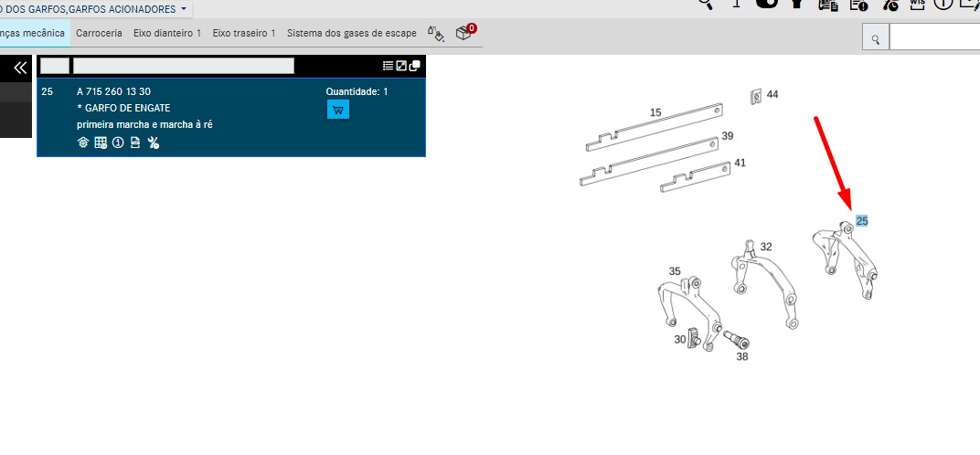Switch to the Carroceria tab
The width and height of the screenshot is (980, 455).
pyautogui.click(x=99, y=33)
